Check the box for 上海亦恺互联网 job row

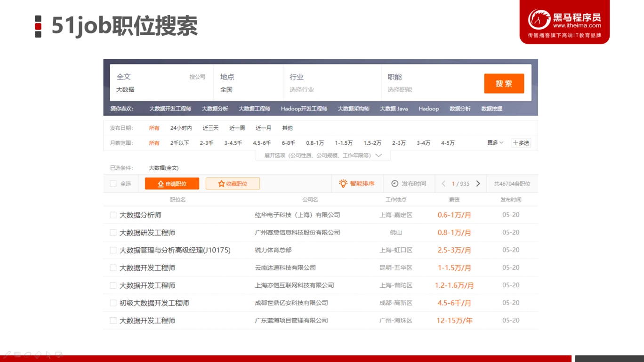pos(113,285)
